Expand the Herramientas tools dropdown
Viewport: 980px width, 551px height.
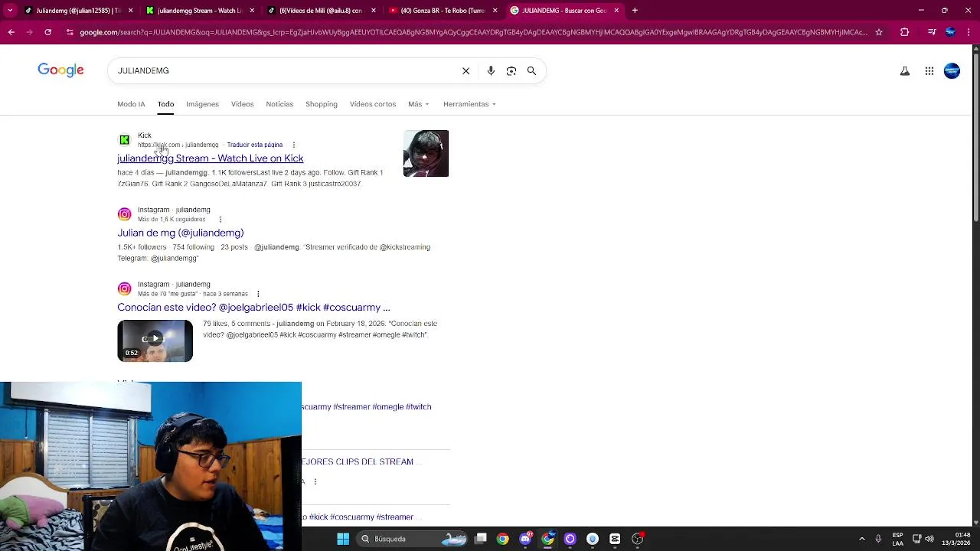[469, 104]
